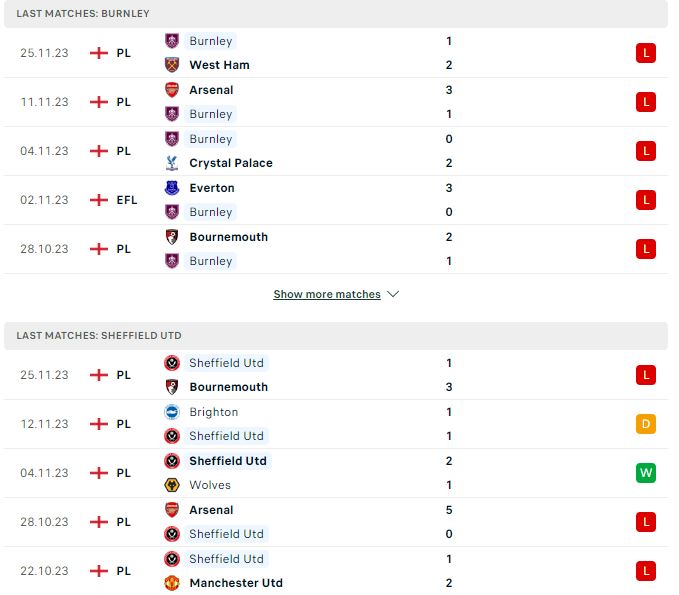Screen dimensions: 679x595
Task: Click the Everton club crest
Action: tap(172, 188)
